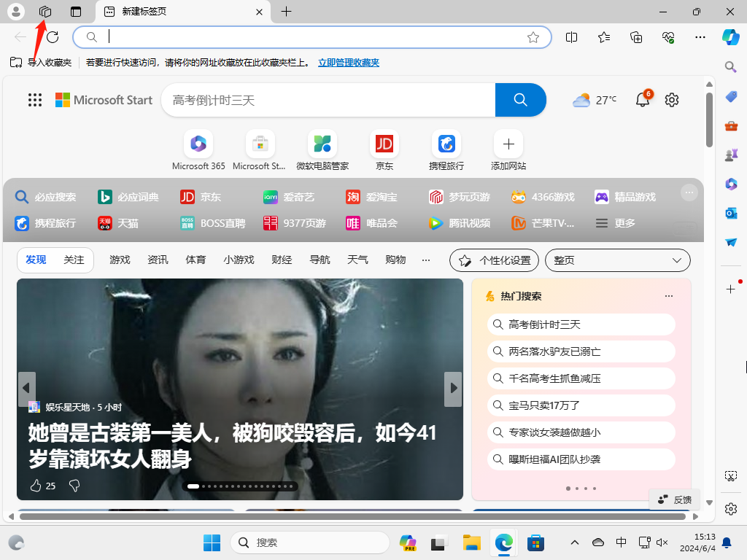This screenshot has width=747, height=560.
Task: Open the 整页 dropdown selector
Action: 617,260
